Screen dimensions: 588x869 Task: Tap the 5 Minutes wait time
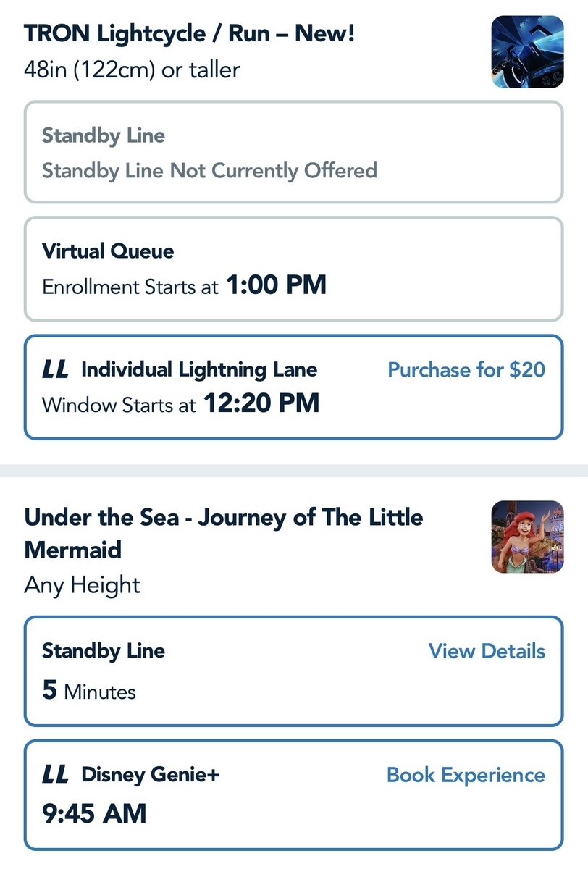pos(89,691)
